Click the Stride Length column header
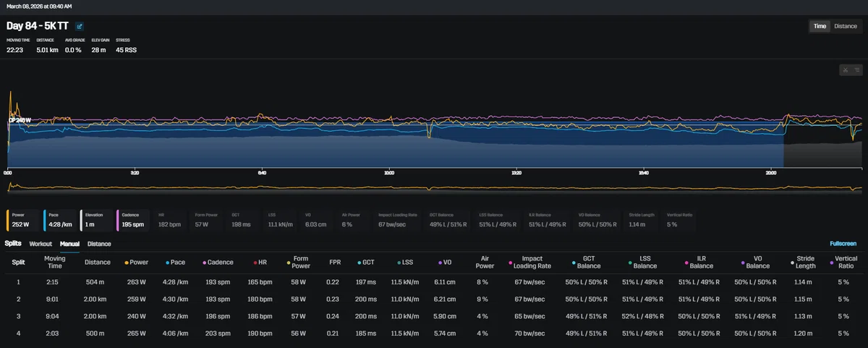The height and width of the screenshot is (348, 868). click(805, 262)
